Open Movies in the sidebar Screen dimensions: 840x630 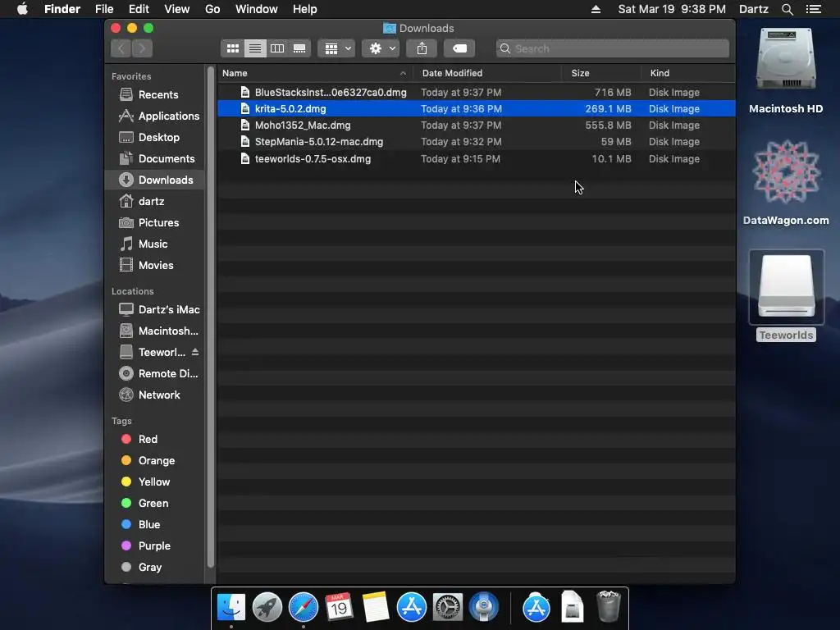[154, 266]
